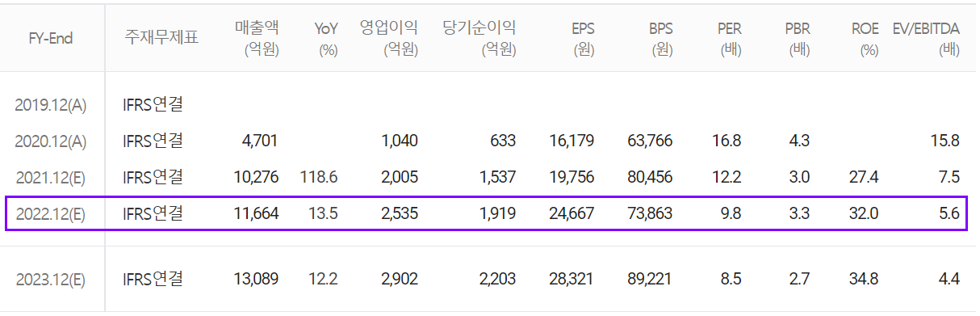
Task: Click the FY-End column header
Action: tap(50, 38)
